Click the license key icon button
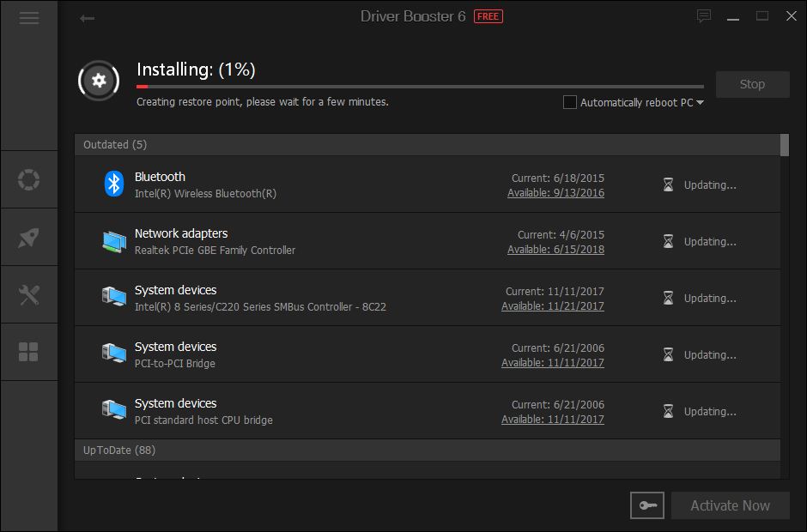Viewport: 807px width, 532px height. (x=647, y=505)
